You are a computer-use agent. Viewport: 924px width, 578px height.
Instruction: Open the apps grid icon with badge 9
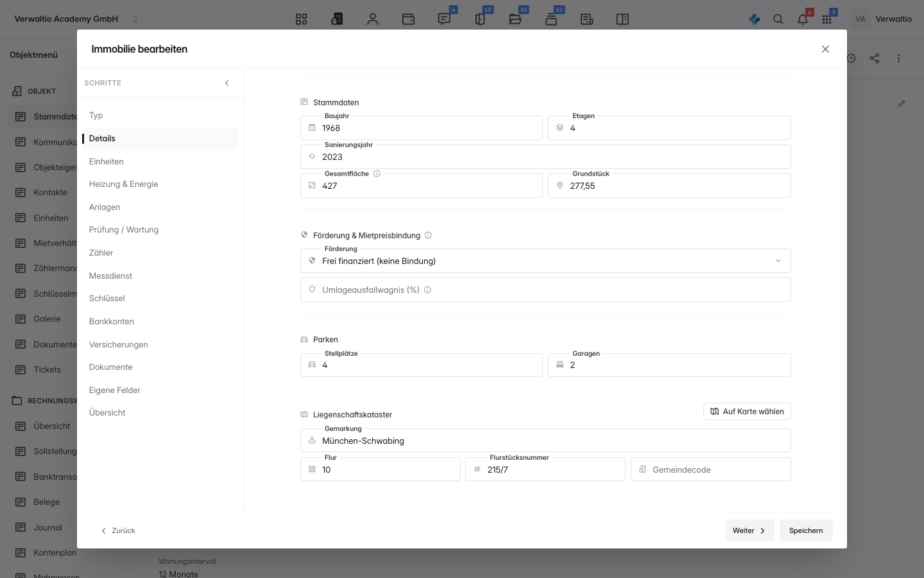(827, 19)
